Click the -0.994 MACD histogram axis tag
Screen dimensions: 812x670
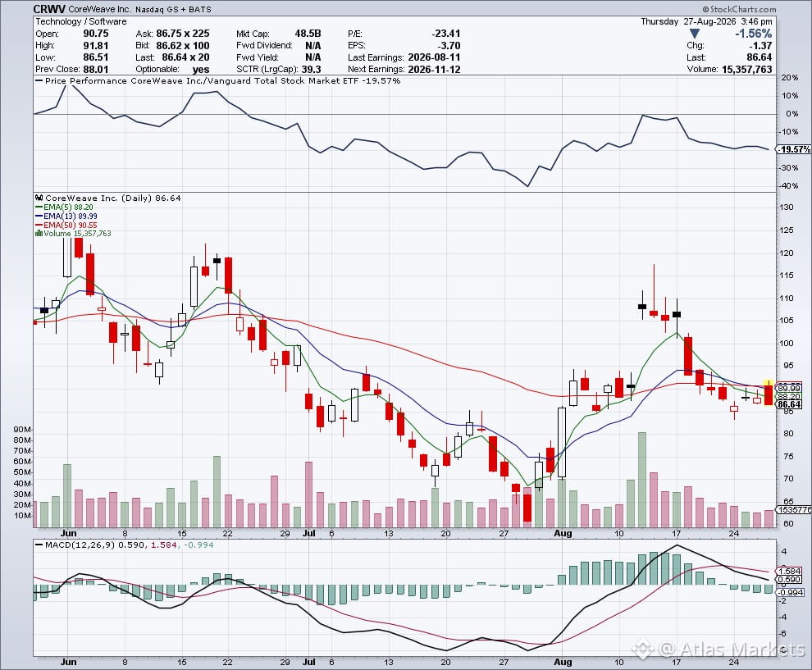(x=789, y=592)
